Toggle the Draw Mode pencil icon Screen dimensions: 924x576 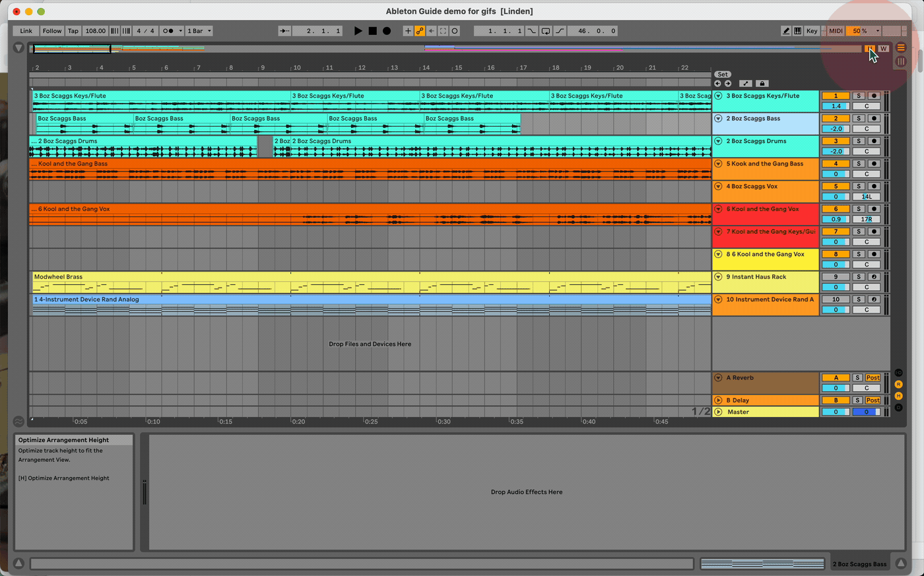click(786, 31)
